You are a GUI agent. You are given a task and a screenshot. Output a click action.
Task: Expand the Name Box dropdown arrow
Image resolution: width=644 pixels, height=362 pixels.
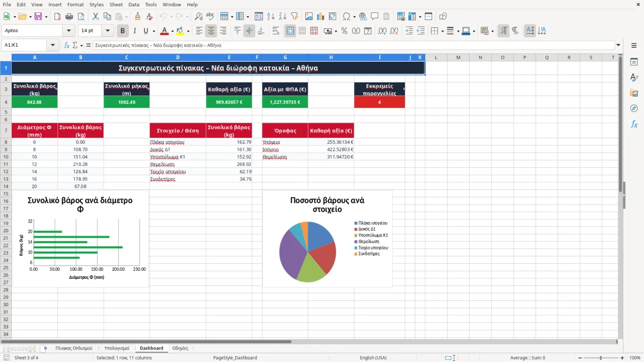pyautogui.click(x=53, y=45)
